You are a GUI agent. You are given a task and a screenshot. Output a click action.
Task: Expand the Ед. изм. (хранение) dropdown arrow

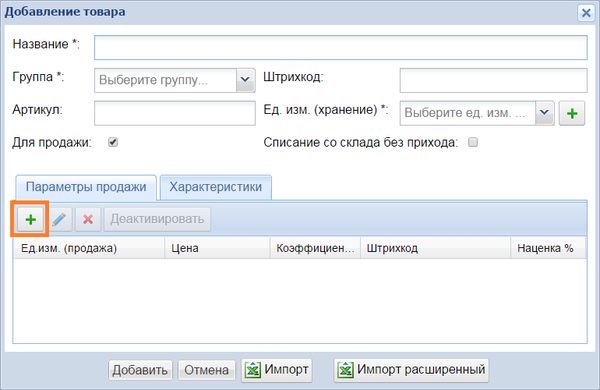[545, 113]
